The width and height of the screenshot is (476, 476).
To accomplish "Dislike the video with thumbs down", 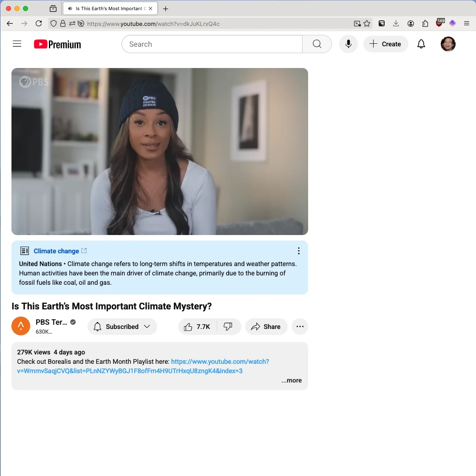I will coord(228,326).
